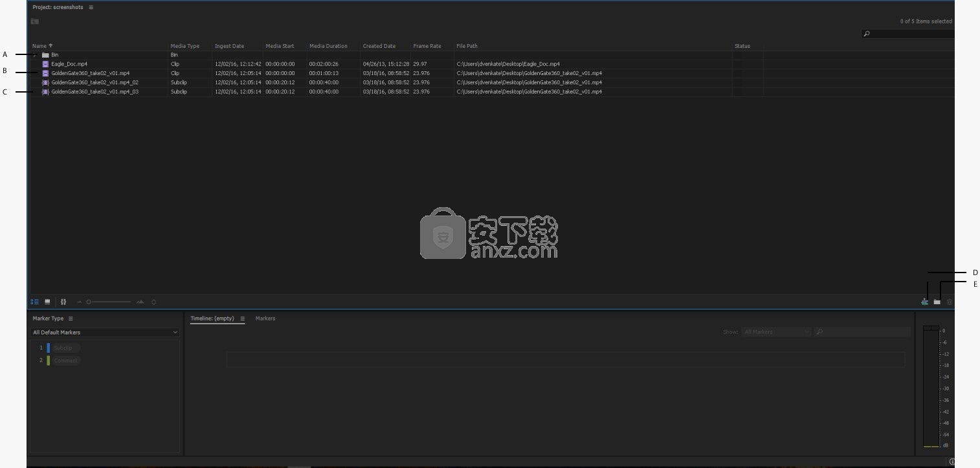Click the 00:01:00:13 duration cell
The width and height of the screenshot is (980, 468).
[324, 73]
